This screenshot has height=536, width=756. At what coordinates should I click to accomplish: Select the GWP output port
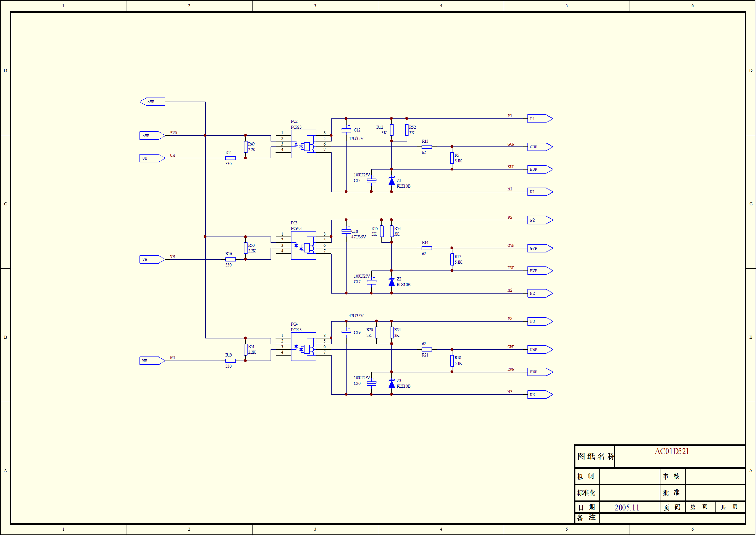coord(540,350)
